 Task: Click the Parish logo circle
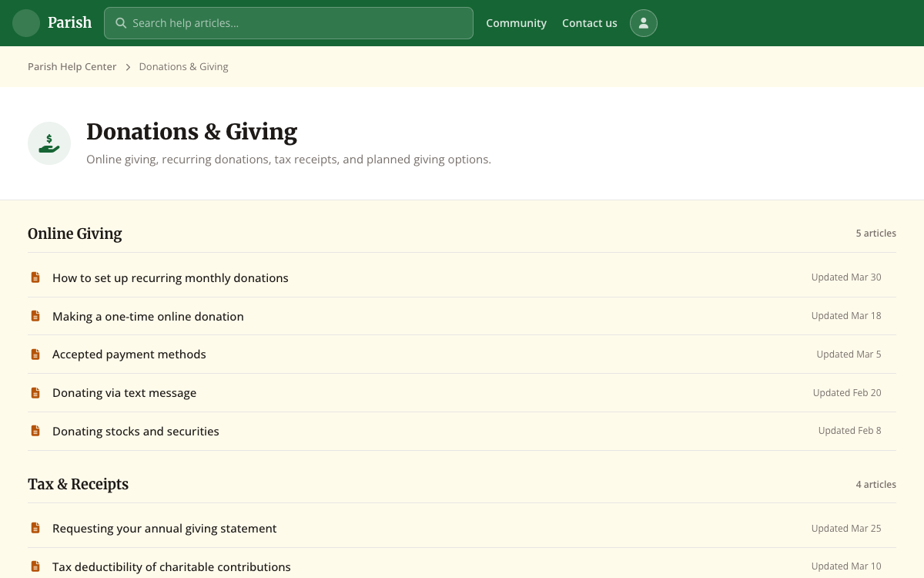click(26, 23)
